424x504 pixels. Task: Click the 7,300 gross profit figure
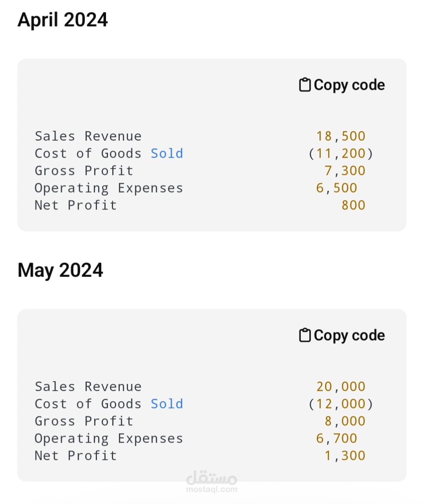tap(345, 170)
